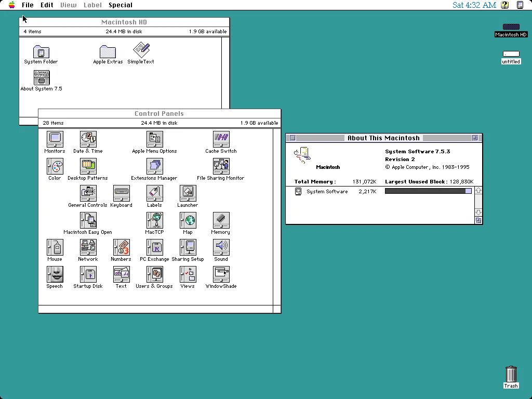
Task: Select the MacTCP control panel
Action: (154, 220)
